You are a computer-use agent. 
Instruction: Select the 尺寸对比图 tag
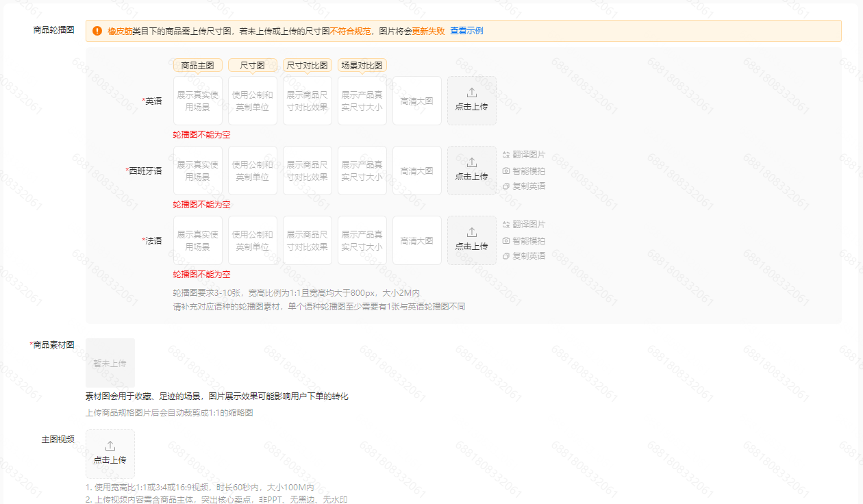308,66
